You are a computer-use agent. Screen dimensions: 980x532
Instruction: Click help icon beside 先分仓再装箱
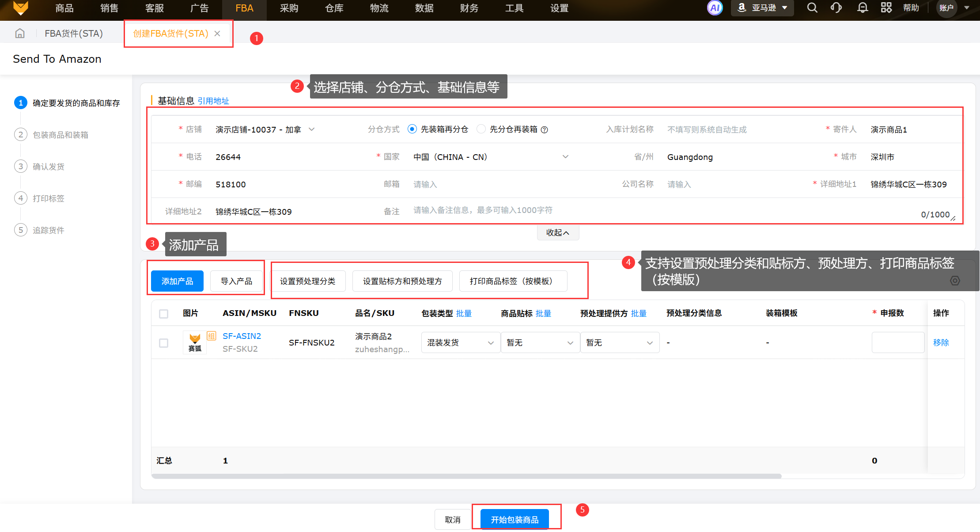(545, 130)
